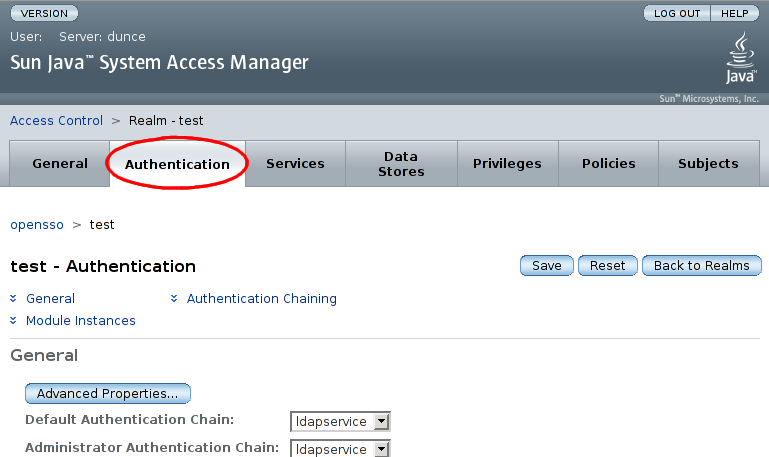Follow the Access Control breadcrumb link
The image size is (769, 457).
[x=56, y=121]
